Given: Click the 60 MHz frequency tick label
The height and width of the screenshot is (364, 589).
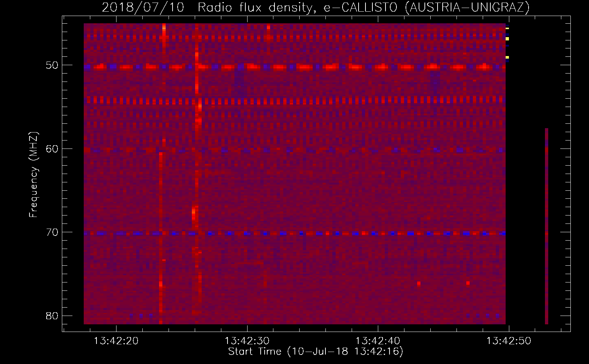Looking at the screenshot, I should [52, 149].
